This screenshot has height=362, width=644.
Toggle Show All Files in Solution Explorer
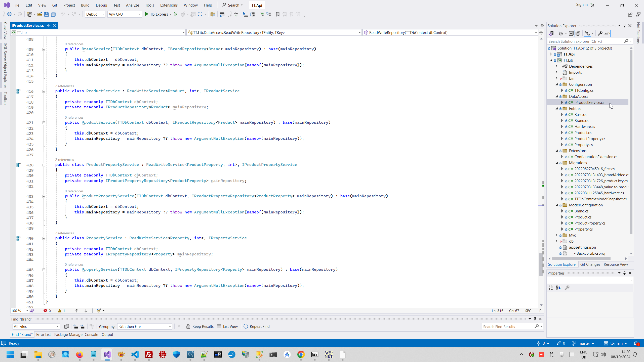point(578,33)
